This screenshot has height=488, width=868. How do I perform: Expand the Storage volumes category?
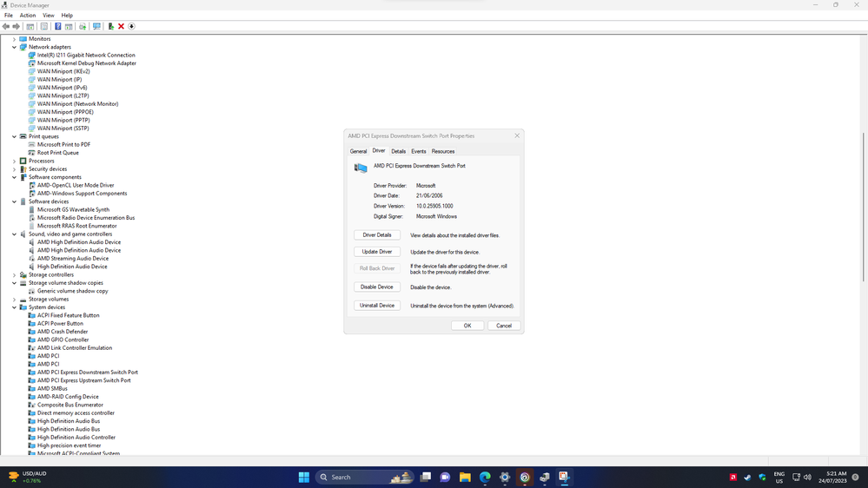pyautogui.click(x=15, y=300)
